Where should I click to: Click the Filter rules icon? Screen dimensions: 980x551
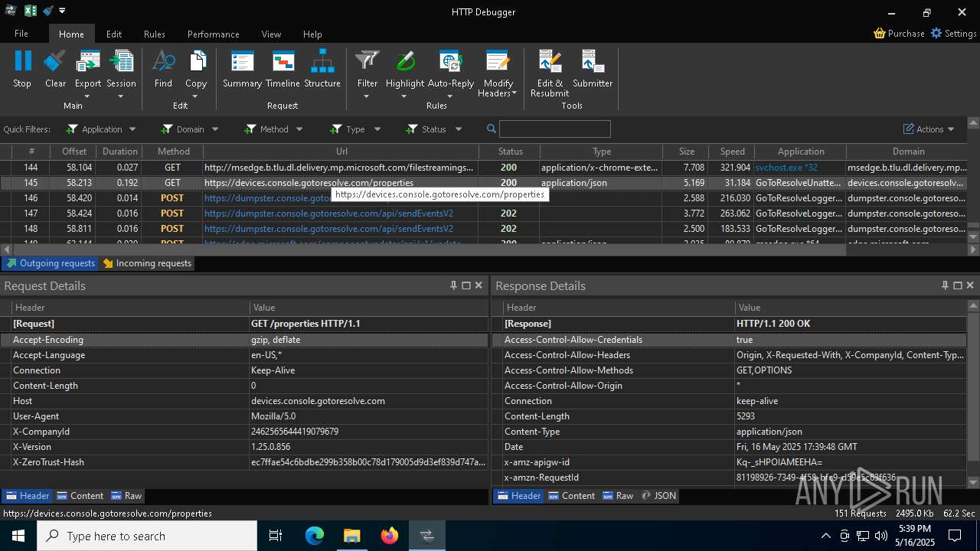point(367,61)
